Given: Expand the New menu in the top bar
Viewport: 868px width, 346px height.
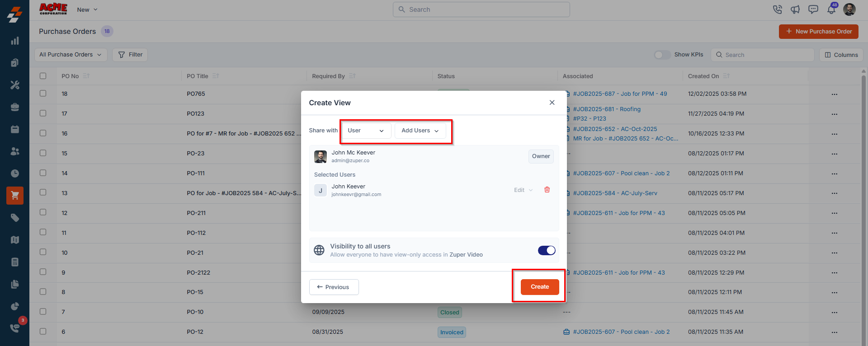Looking at the screenshot, I should coord(87,9).
